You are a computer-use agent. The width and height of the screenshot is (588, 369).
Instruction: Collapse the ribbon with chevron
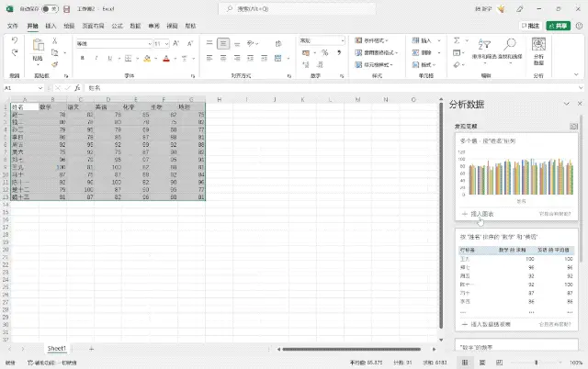576,75
